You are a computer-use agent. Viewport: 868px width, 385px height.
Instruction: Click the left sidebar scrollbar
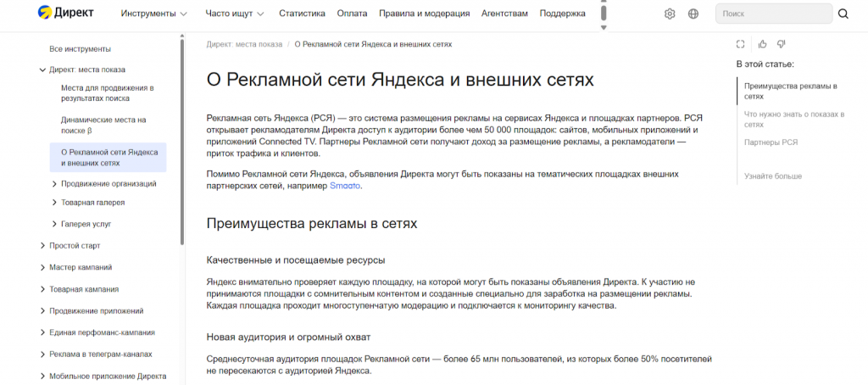tap(182, 142)
